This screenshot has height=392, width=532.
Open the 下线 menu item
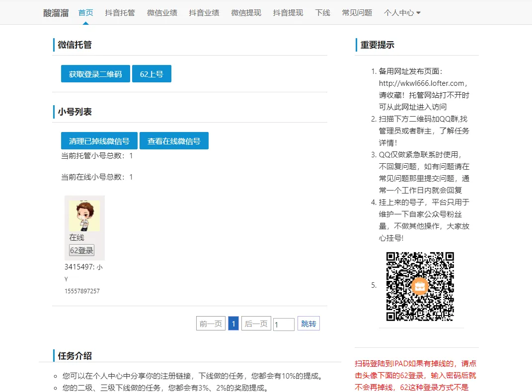coord(322,13)
